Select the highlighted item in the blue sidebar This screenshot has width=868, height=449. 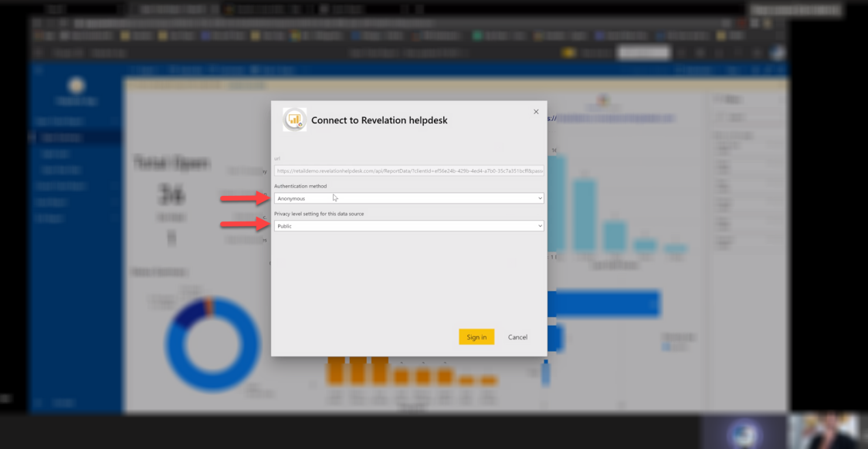point(76,137)
